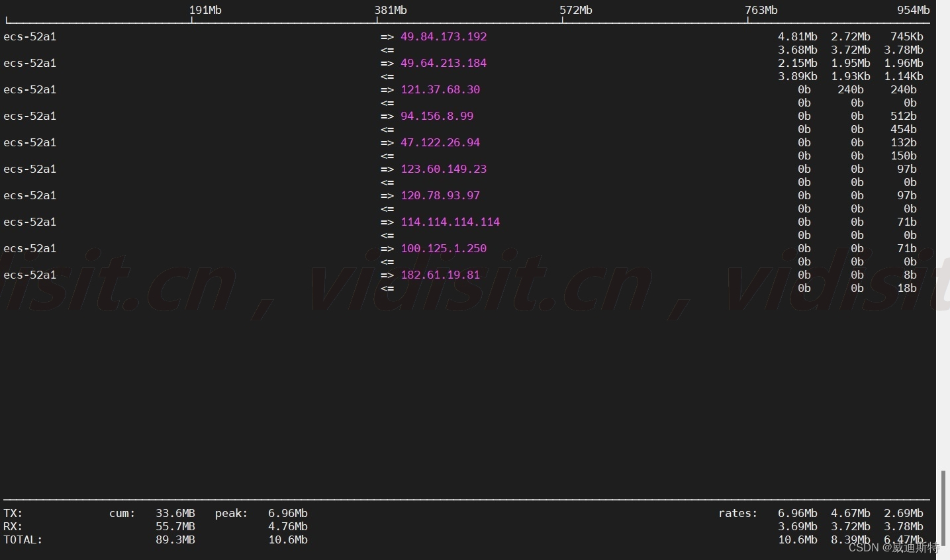Click the rates: label

click(x=738, y=513)
